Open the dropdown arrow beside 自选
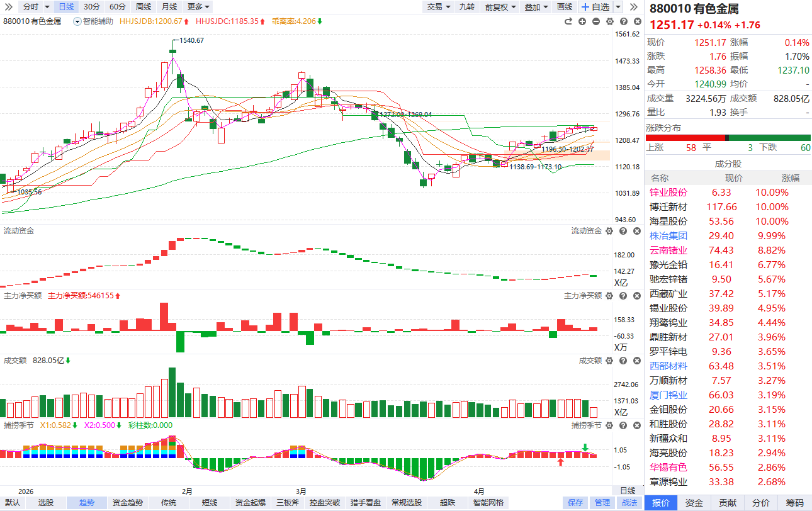 (x=618, y=7)
